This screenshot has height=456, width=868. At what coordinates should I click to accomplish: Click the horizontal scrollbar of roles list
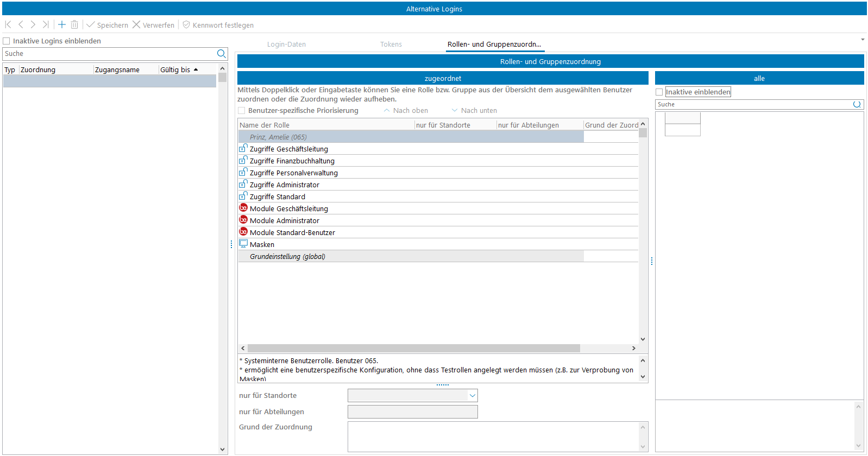(x=413, y=349)
